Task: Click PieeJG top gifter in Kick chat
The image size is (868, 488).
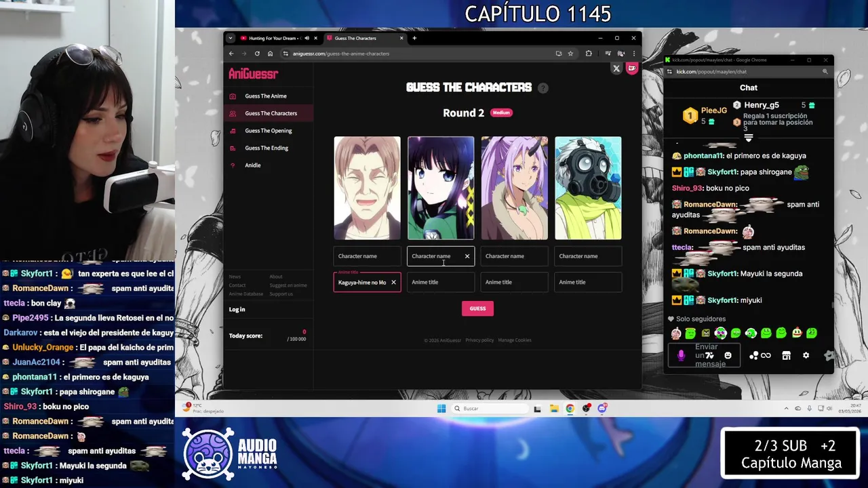Action: (x=713, y=110)
